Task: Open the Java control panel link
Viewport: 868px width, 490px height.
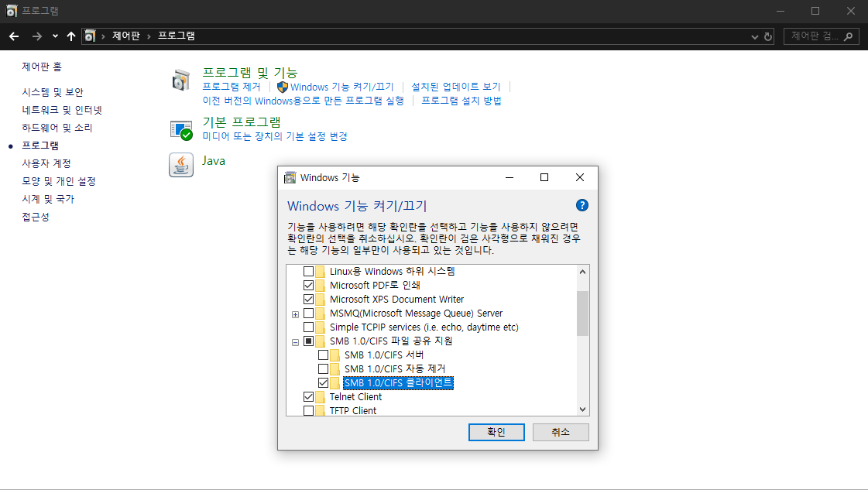Action: click(x=214, y=160)
